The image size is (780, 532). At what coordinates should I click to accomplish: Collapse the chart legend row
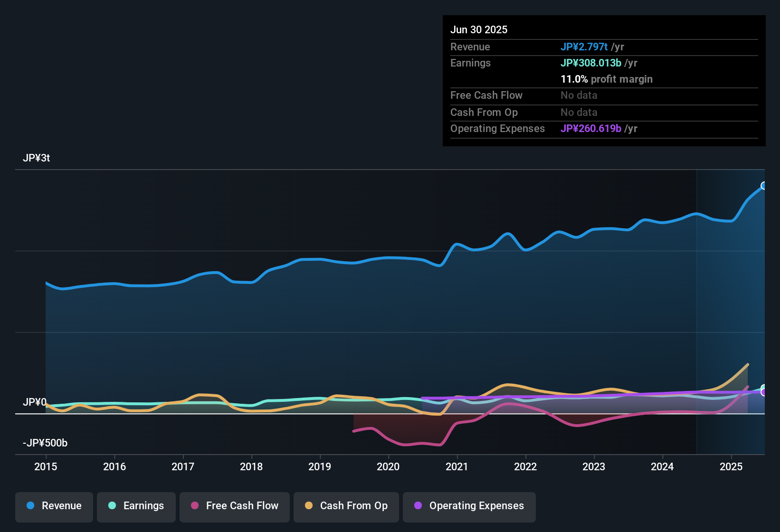coord(275,506)
